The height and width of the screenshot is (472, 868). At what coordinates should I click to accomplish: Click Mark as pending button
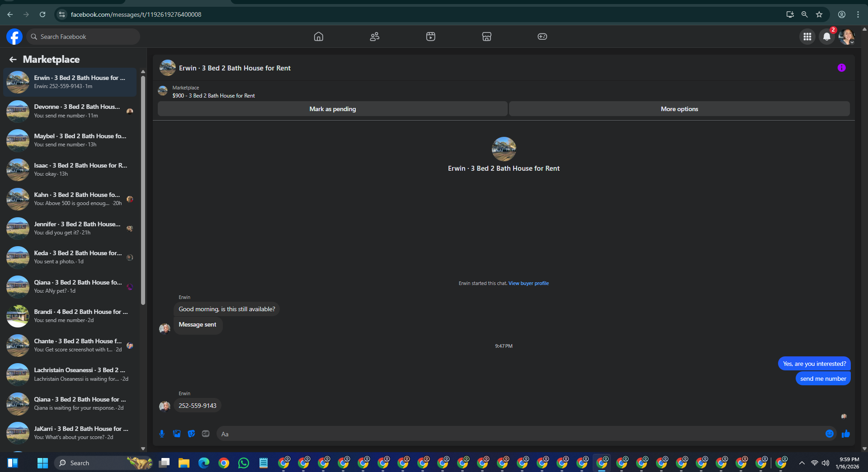tap(332, 109)
